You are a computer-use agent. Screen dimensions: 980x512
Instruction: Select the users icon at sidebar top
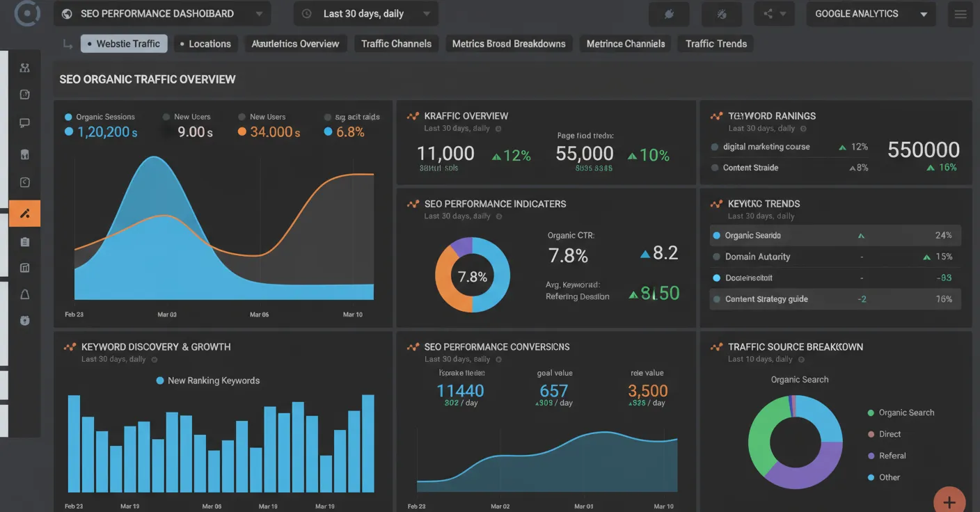click(24, 67)
